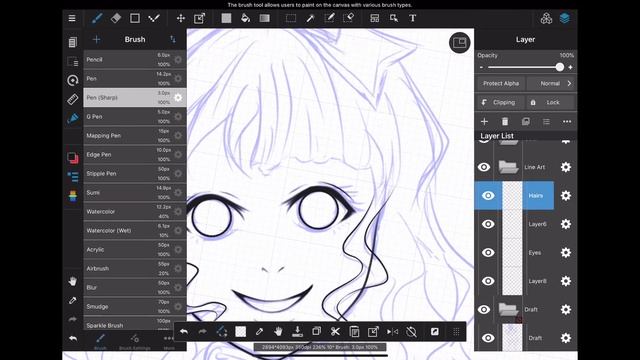Select the Brush tool in top toolbar

(97, 18)
